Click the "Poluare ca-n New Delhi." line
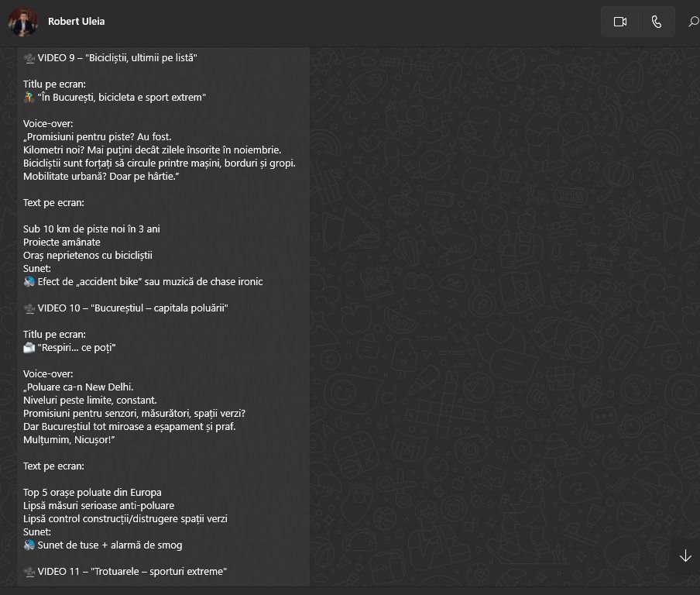The width and height of the screenshot is (700, 595). coord(79,387)
